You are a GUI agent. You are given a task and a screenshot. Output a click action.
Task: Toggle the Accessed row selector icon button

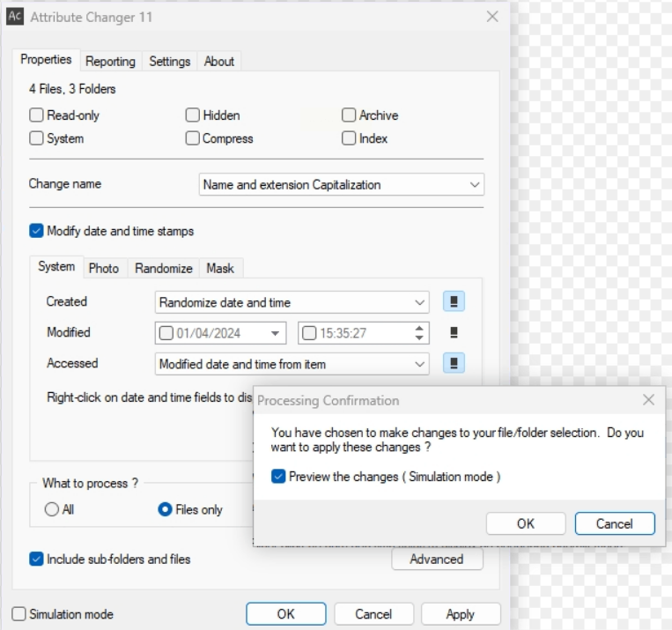point(454,363)
